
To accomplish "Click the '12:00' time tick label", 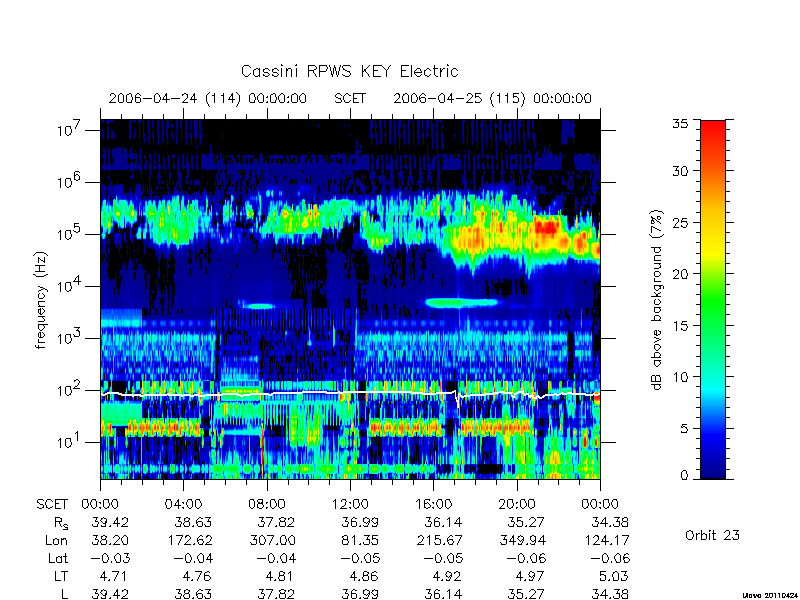I will pyautogui.click(x=350, y=504).
